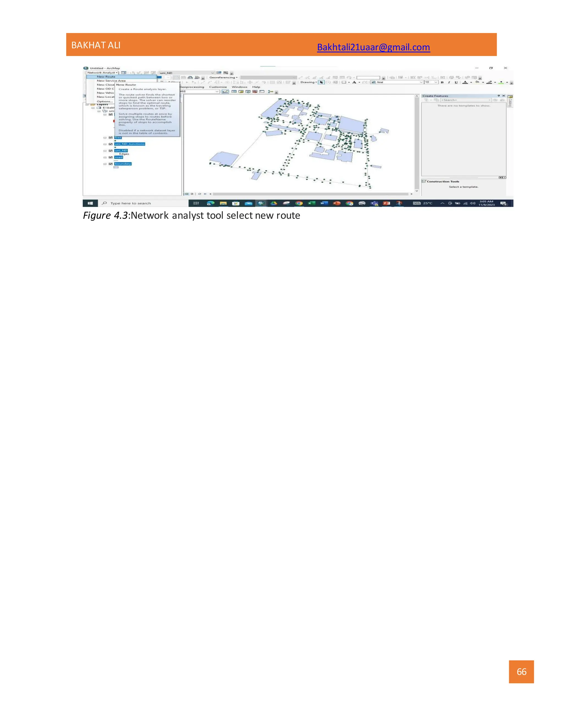Select the uni_ND_Junctions layer name

pos(130,144)
